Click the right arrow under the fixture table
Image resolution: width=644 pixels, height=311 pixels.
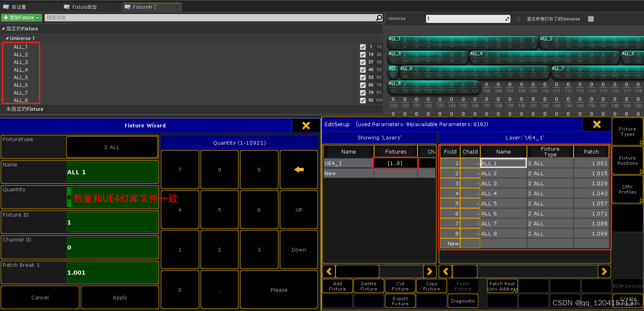pyautogui.click(x=604, y=271)
